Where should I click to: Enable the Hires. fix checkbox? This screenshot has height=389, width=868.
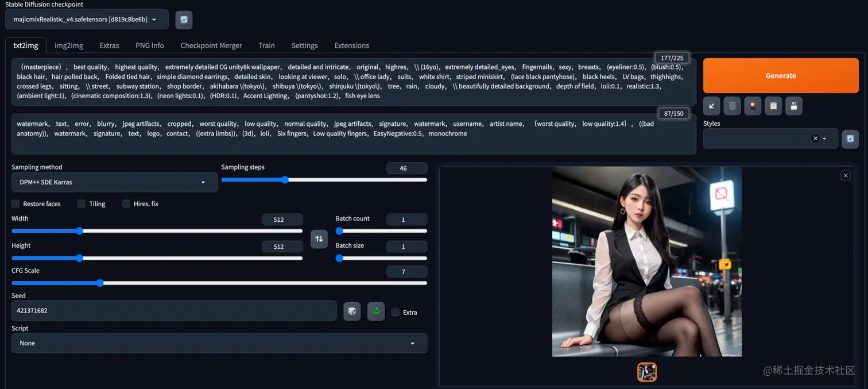126,203
